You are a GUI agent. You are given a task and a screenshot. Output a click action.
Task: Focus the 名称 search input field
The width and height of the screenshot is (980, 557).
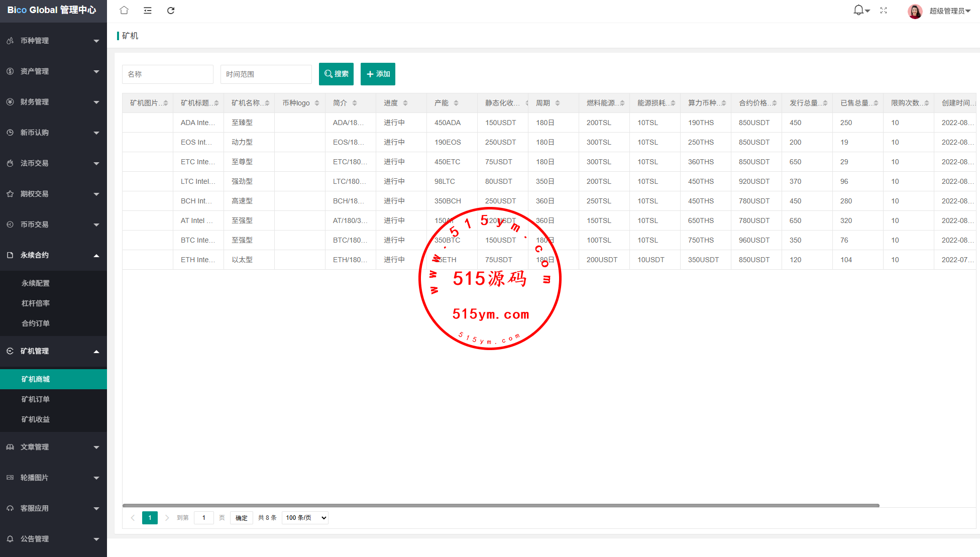pyautogui.click(x=167, y=74)
